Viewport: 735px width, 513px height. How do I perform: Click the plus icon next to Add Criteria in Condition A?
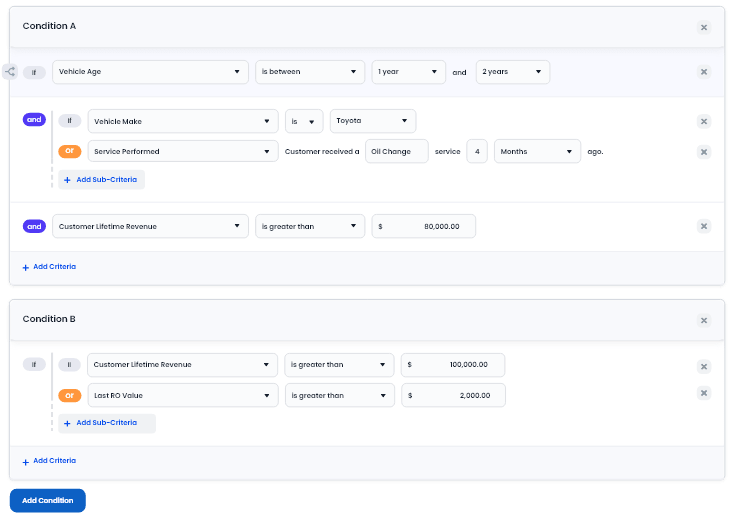pyautogui.click(x=26, y=267)
